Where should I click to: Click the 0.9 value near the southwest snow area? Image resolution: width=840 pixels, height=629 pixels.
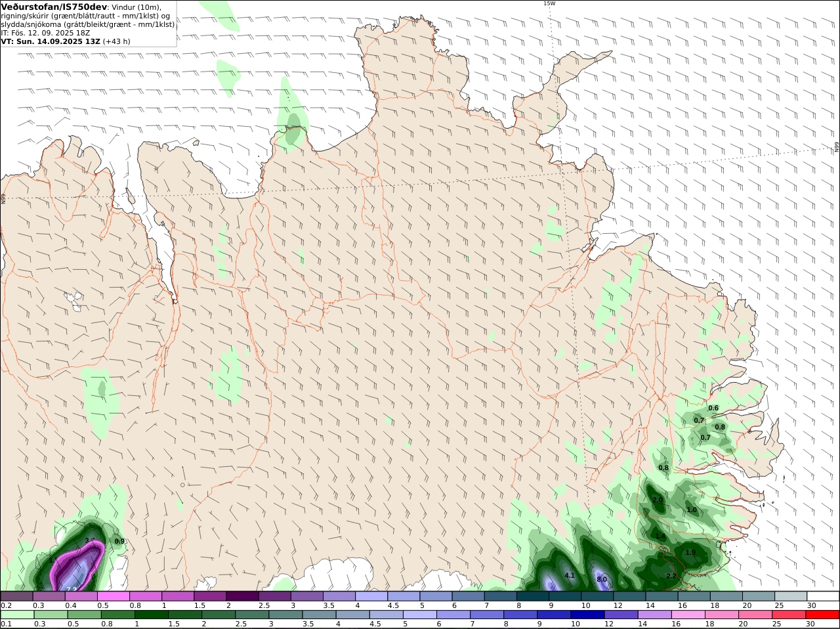pyautogui.click(x=119, y=542)
